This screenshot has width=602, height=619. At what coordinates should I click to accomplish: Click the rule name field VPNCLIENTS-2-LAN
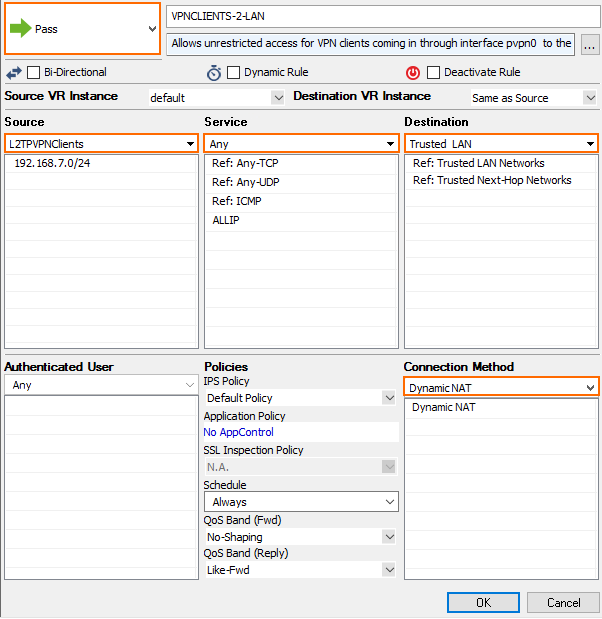tap(383, 17)
